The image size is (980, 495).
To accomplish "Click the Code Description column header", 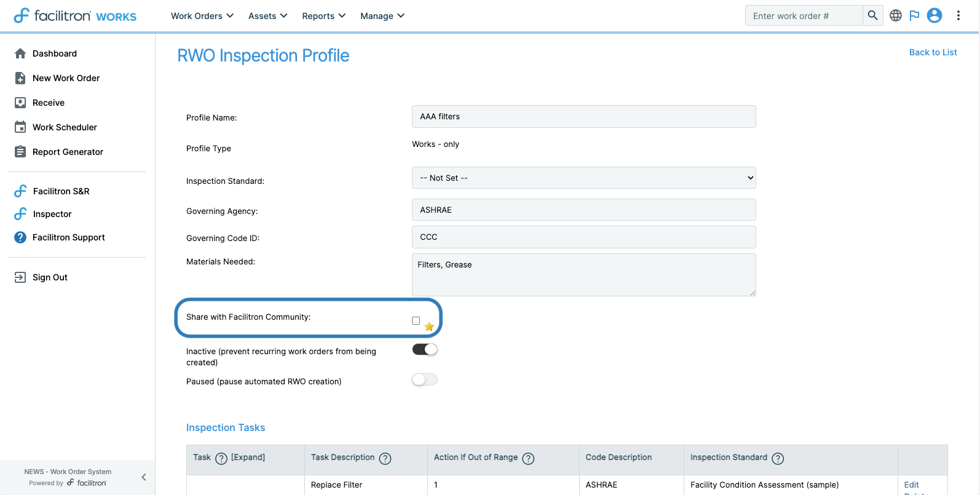I will [x=618, y=457].
